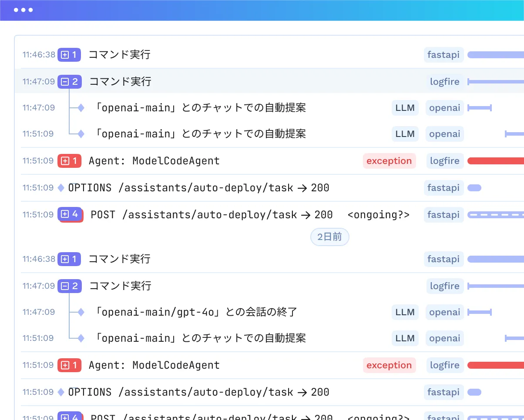
Task: Collapse the 11:47:09 コマンド実行 span above 2日前
Action: (x=70, y=81)
